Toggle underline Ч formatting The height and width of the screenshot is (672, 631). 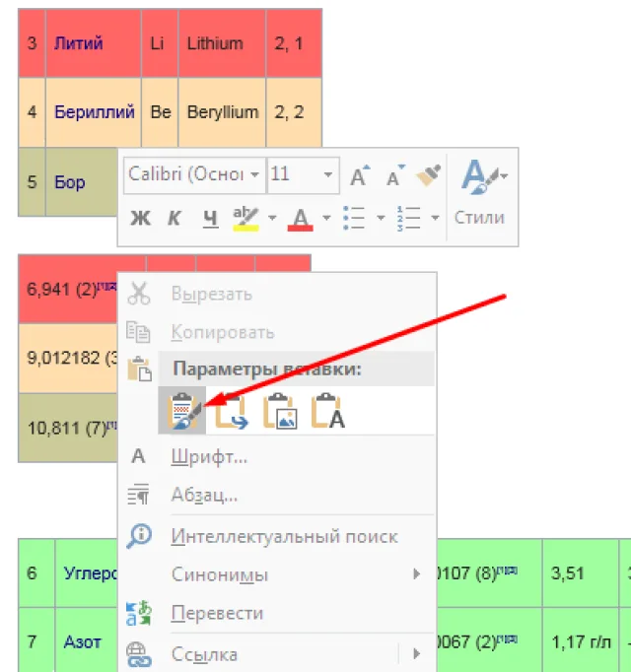pos(210,218)
